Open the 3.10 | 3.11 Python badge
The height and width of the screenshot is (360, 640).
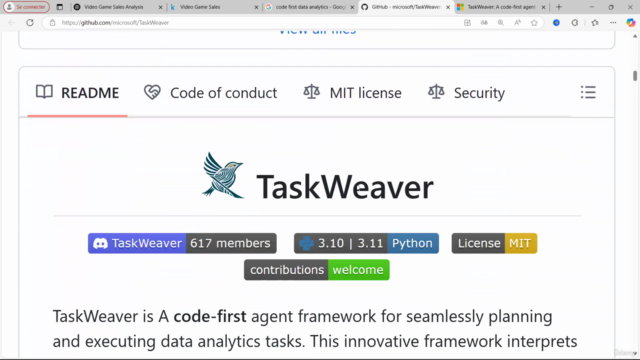click(x=366, y=243)
